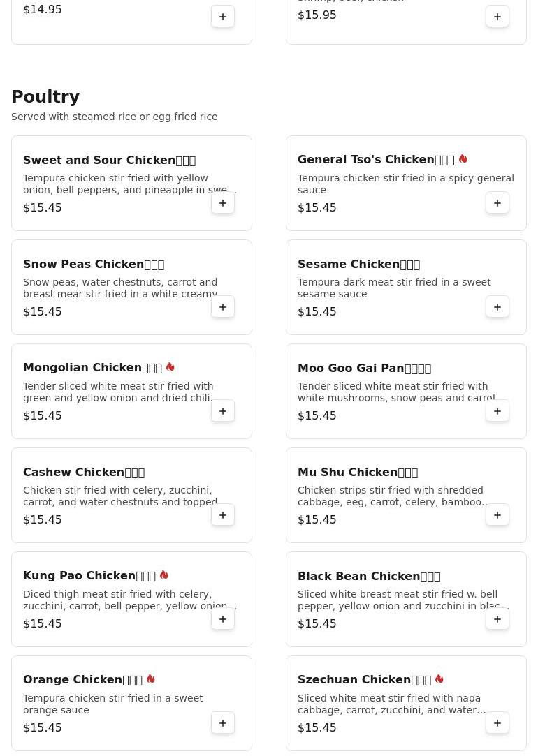
Task: Click the spicy flame icon on Szechuan Chicken
Action: (x=439, y=679)
